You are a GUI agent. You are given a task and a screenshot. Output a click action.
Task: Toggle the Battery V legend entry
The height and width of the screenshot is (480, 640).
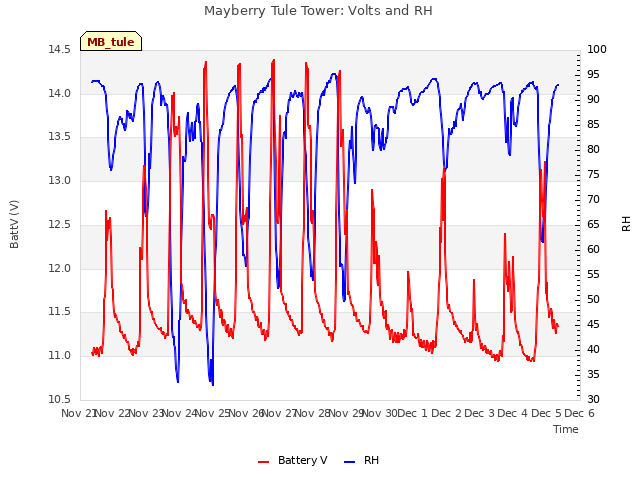[x=293, y=460]
